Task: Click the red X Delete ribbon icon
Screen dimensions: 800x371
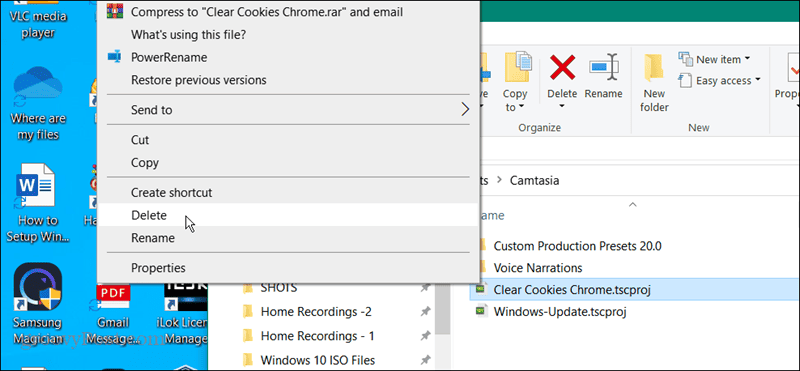Action: pyautogui.click(x=562, y=68)
